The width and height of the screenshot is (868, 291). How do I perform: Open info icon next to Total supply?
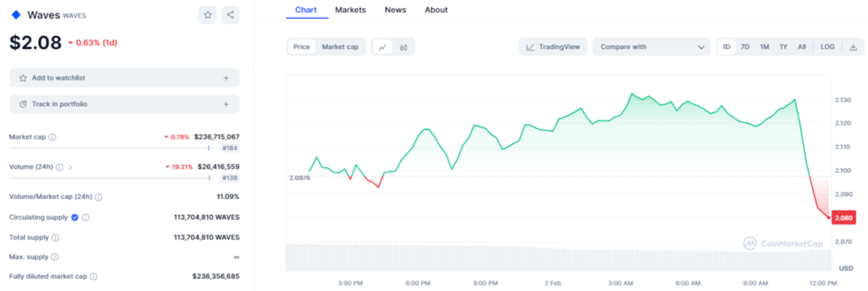coord(56,237)
